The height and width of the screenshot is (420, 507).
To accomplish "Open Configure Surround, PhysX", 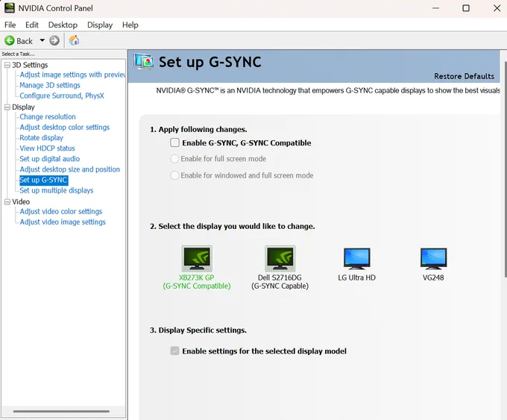I will [62, 95].
